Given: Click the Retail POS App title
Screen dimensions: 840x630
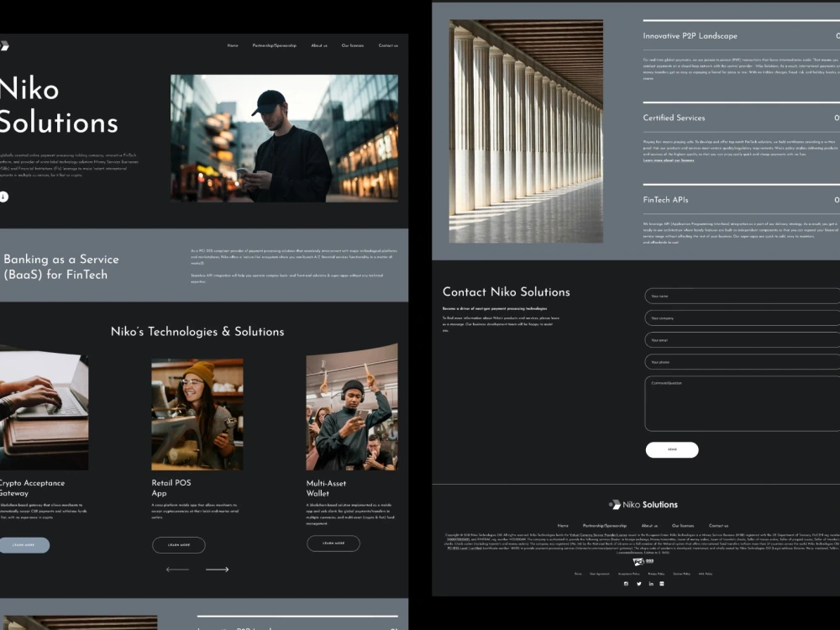Looking at the screenshot, I should (x=171, y=487).
